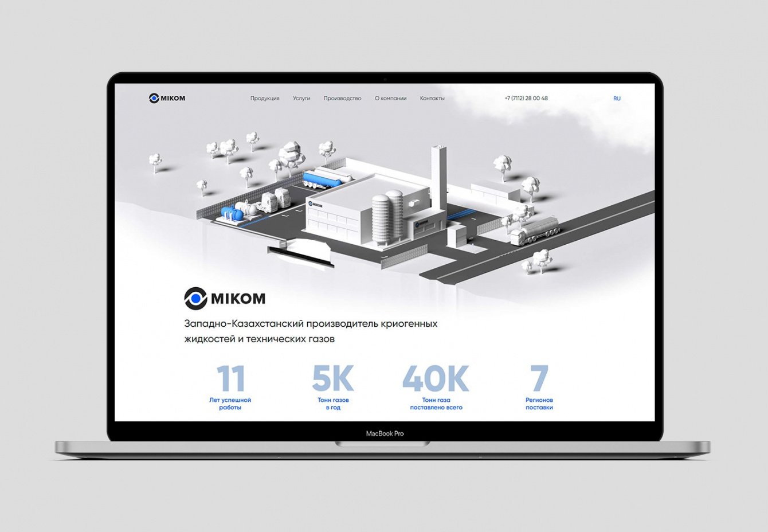Screen dimensions: 768x532
Task: Click the Тонн газов в год caption
Action: (333, 404)
